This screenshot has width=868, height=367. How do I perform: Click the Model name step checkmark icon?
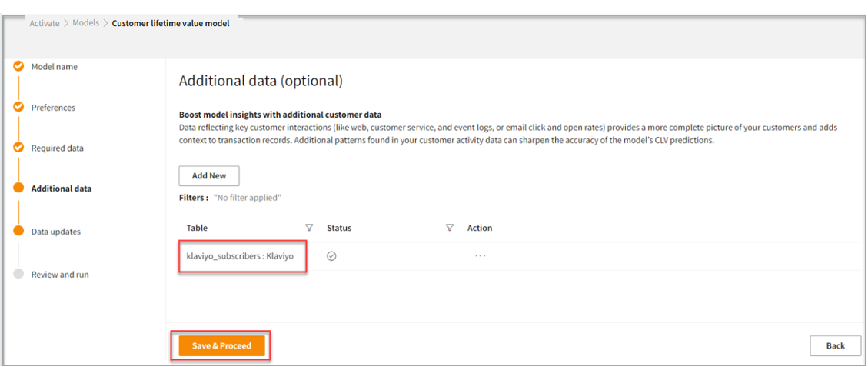pyautogui.click(x=18, y=67)
